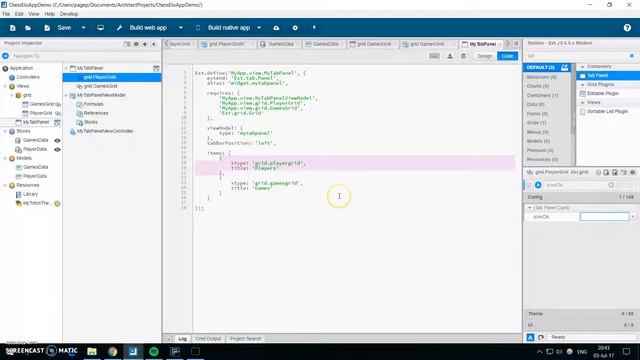Click the export icon in code toolbar

tap(450, 56)
